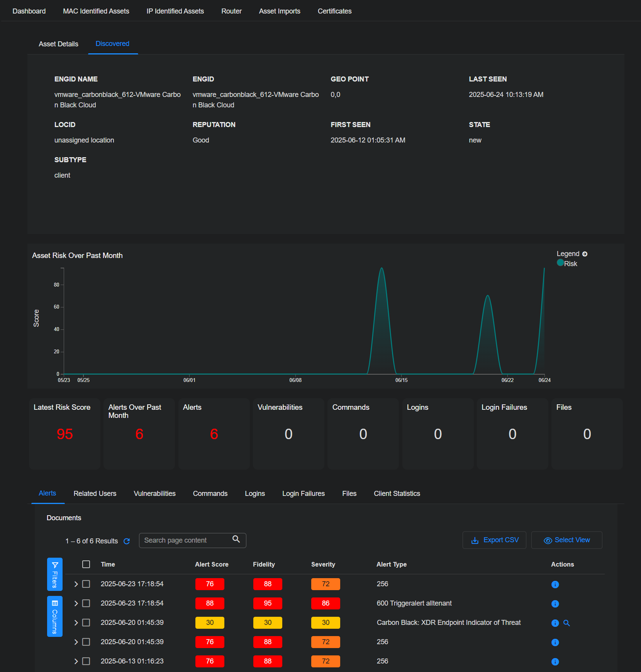The image size is (641, 672).
Task: Check the box for 600 Triggeralert alltenant row
Action: click(x=86, y=603)
